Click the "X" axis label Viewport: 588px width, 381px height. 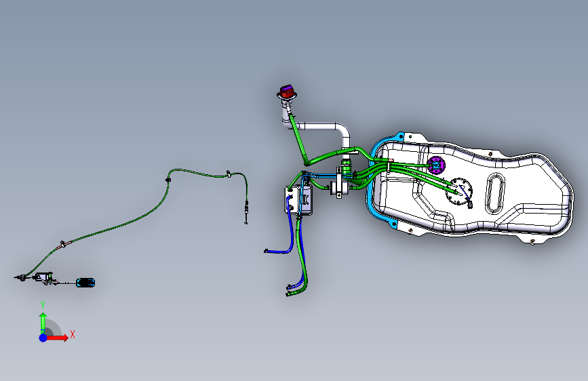[x=73, y=334]
